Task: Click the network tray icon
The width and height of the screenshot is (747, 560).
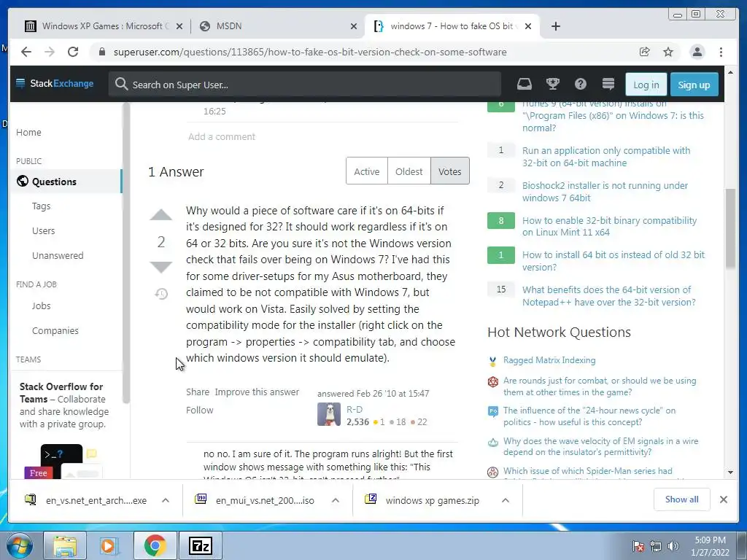Action: coord(656,546)
